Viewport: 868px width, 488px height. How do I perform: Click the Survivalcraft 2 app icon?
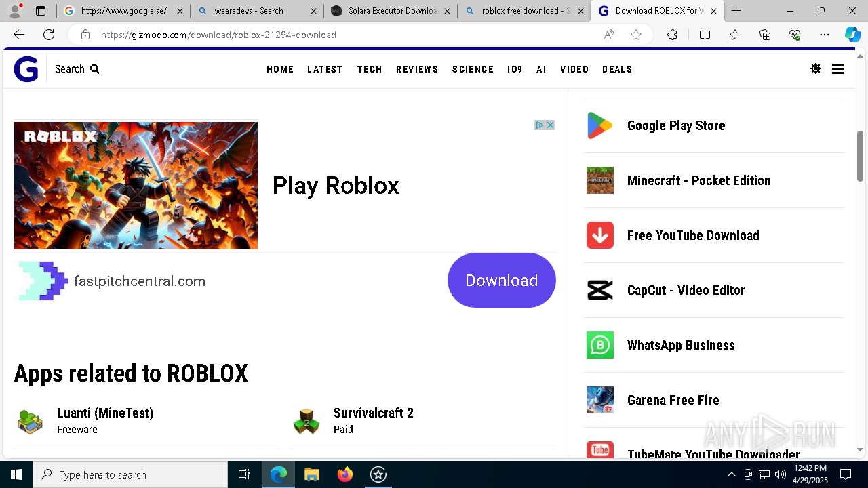[307, 421]
